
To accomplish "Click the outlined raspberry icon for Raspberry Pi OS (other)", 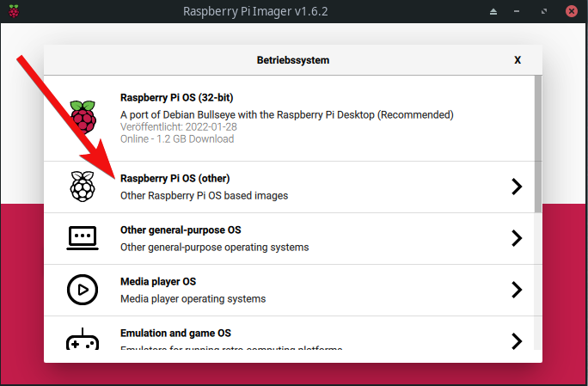I will tap(83, 187).
